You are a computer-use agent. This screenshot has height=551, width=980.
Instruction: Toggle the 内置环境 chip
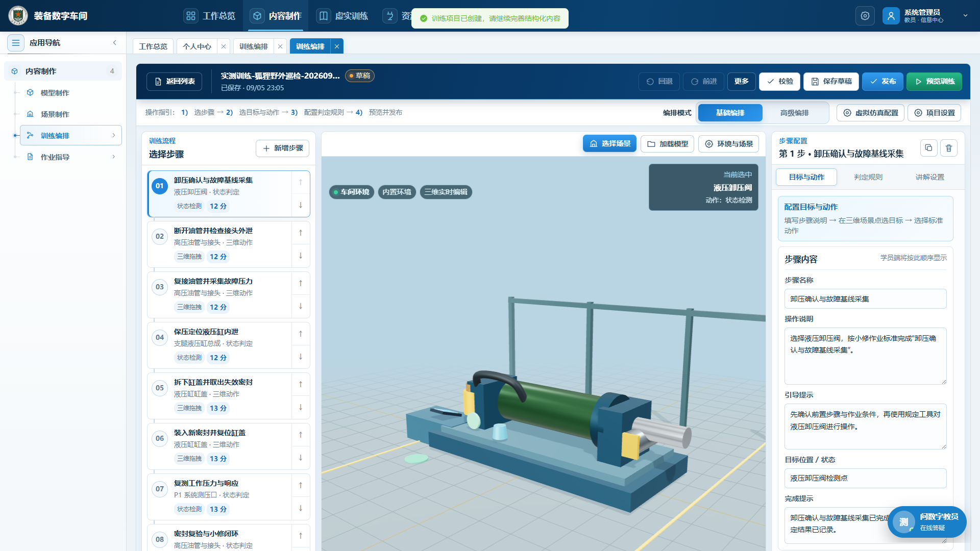coord(397,192)
